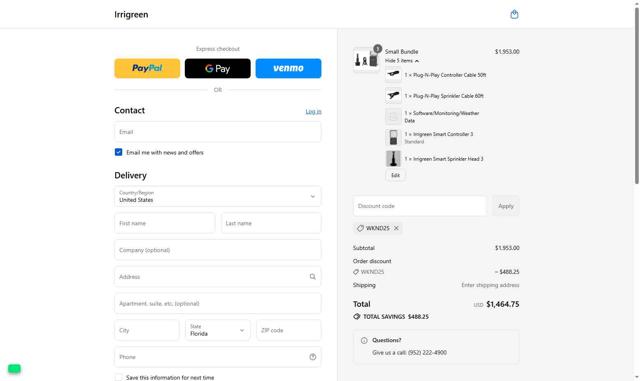
Task: Collapse the Hide 5 items list
Action: pos(402,61)
